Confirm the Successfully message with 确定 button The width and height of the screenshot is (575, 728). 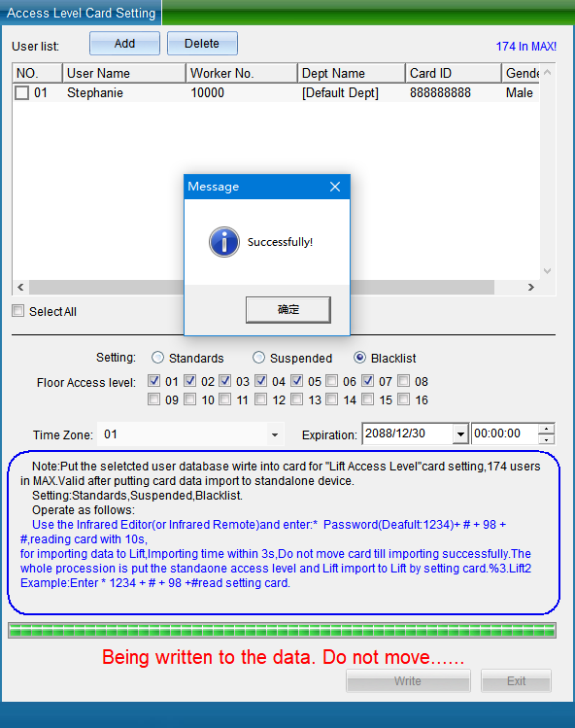point(288,310)
